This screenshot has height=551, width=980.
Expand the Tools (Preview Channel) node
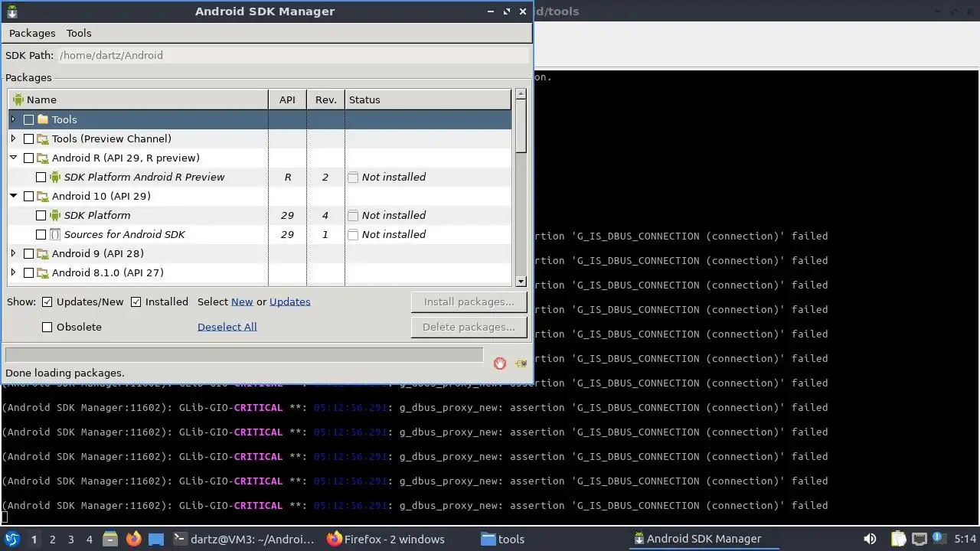13,139
